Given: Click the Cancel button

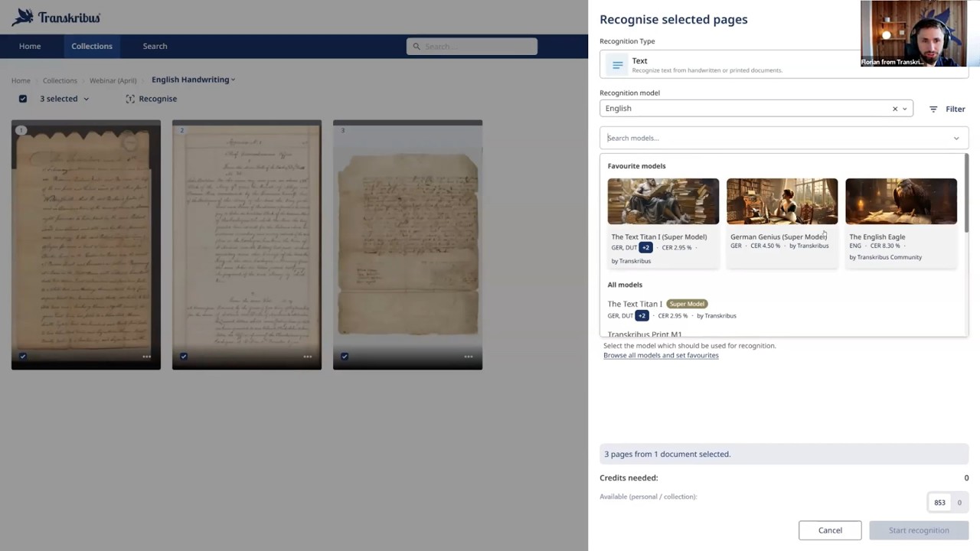Looking at the screenshot, I should coord(830,530).
